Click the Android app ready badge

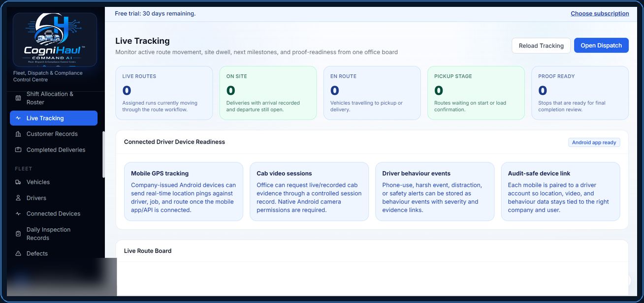click(x=594, y=142)
